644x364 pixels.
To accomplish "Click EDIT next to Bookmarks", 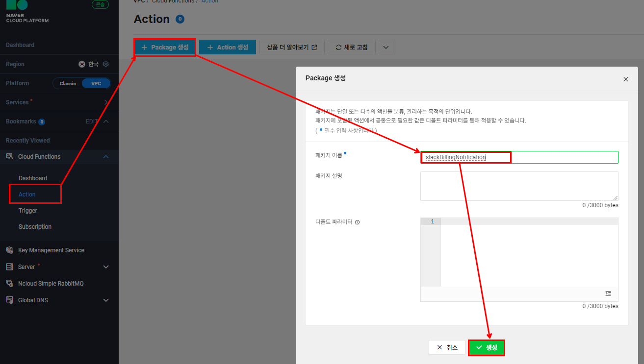I will 92,121.
